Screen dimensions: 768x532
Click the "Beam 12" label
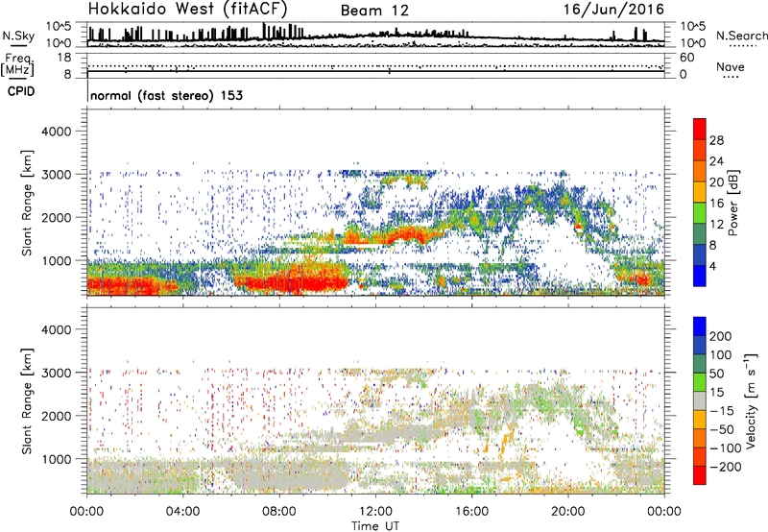click(x=374, y=11)
